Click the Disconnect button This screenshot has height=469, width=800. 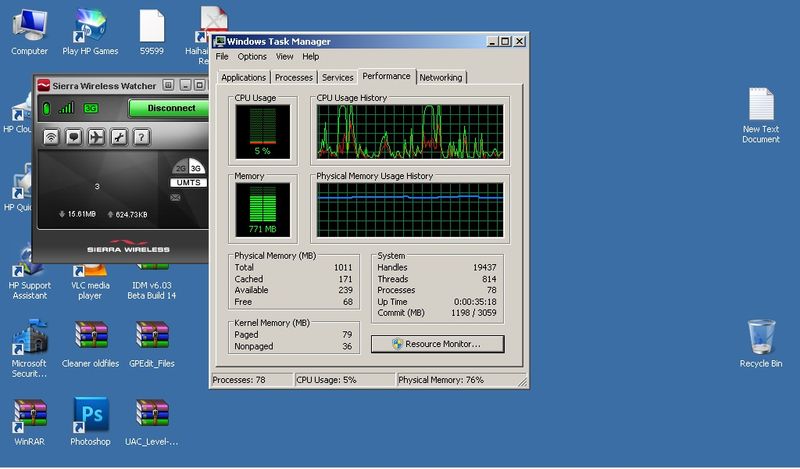click(x=169, y=108)
